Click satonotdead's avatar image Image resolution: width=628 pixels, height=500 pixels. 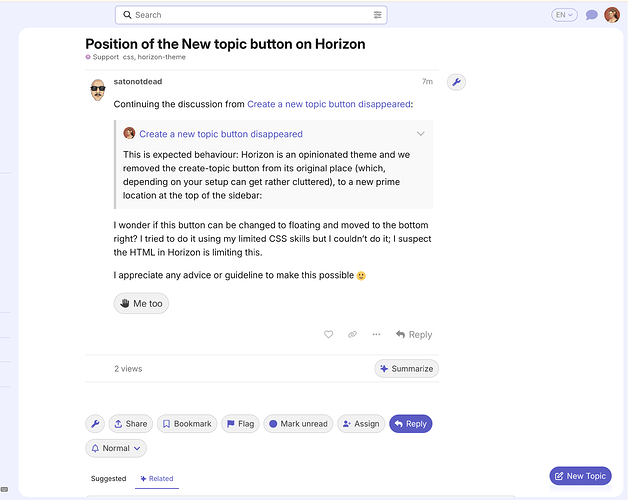click(98, 90)
